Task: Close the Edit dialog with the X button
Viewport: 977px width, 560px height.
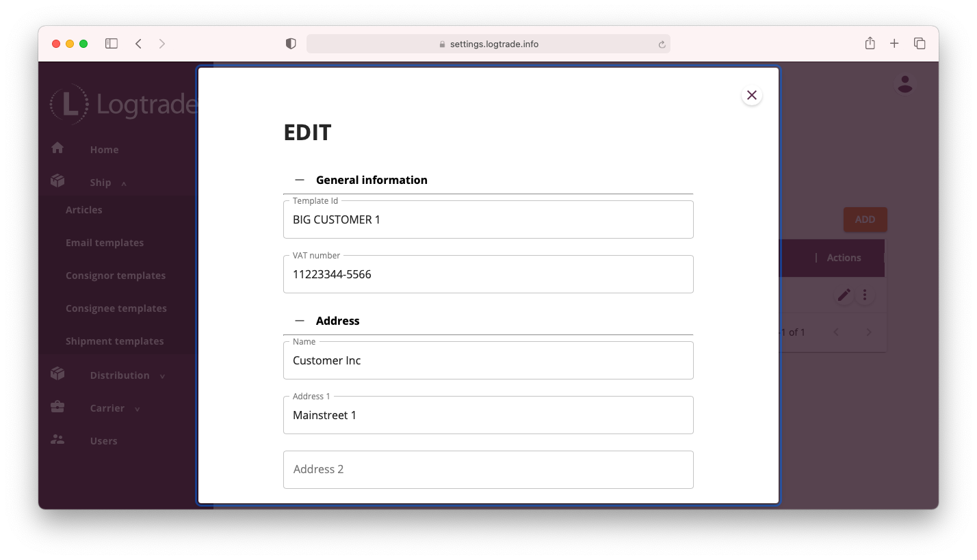Action: (x=751, y=95)
